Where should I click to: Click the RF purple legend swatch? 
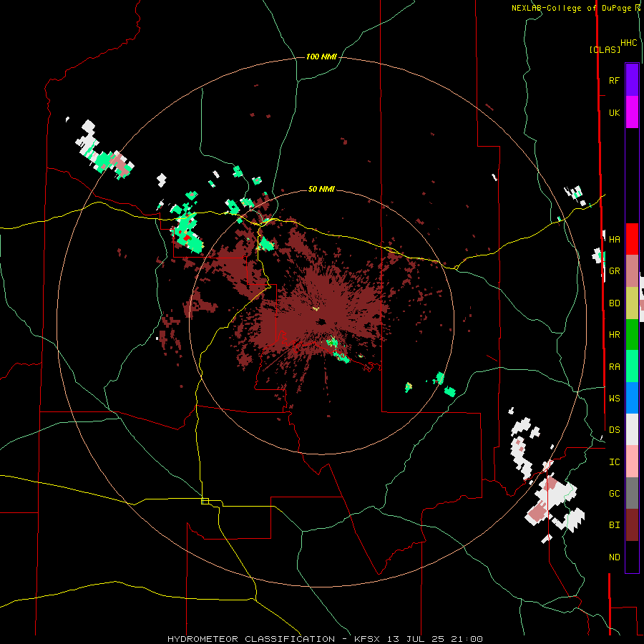632,80
